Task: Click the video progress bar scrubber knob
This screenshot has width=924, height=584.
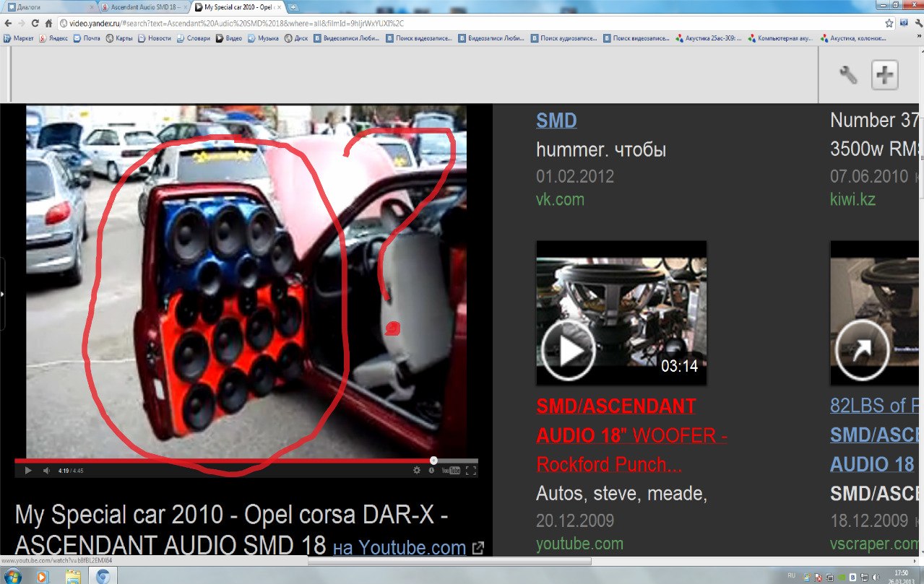Action: (433, 461)
